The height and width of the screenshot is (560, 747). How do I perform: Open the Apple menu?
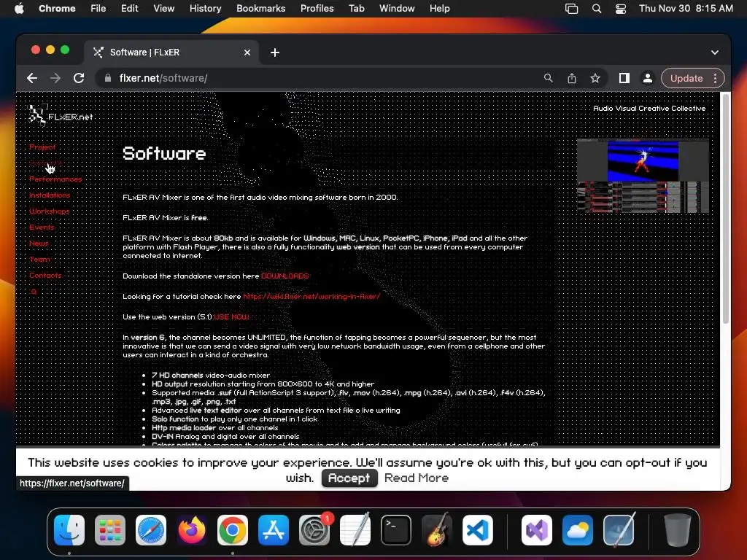pos(19,8)
